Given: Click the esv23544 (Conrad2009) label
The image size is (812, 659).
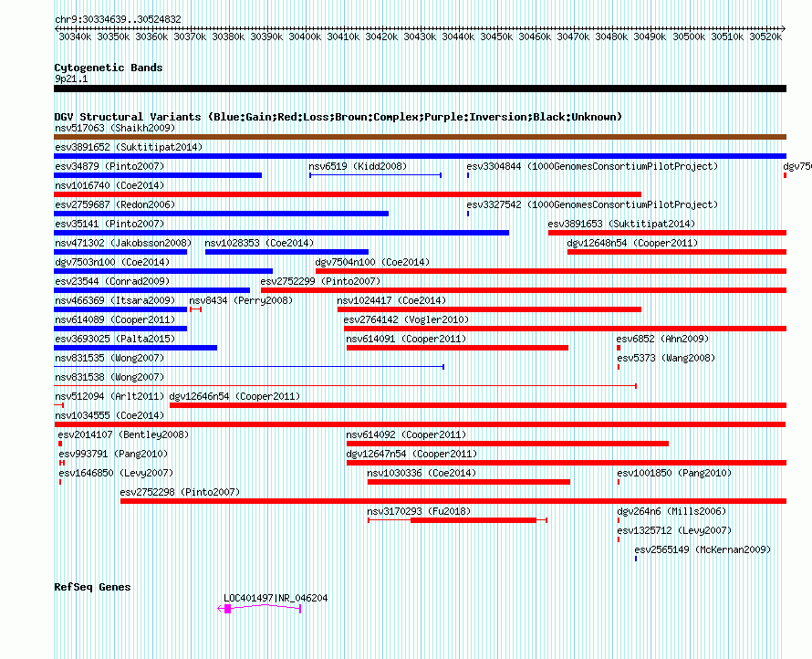Looking at the screenshot, I should pyautogui.click(x=112, y=281).
